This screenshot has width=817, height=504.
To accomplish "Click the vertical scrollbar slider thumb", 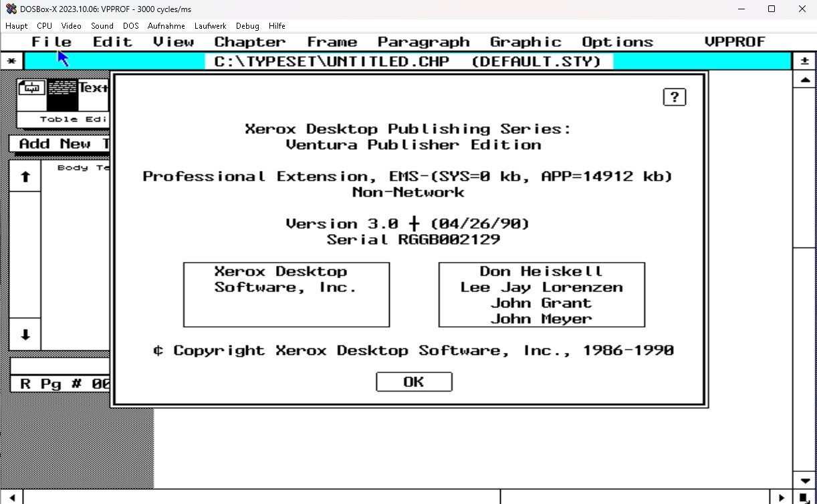I will click(x=804, y=168).
